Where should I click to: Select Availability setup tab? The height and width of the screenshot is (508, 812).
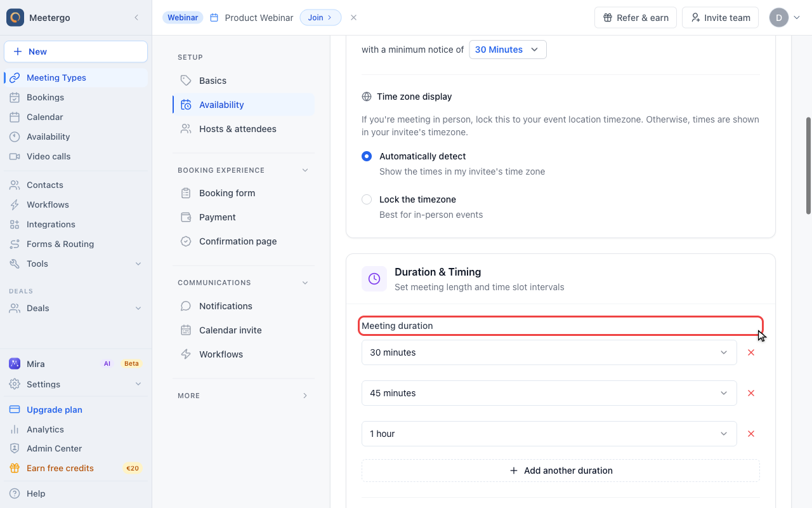pos(244,105)
